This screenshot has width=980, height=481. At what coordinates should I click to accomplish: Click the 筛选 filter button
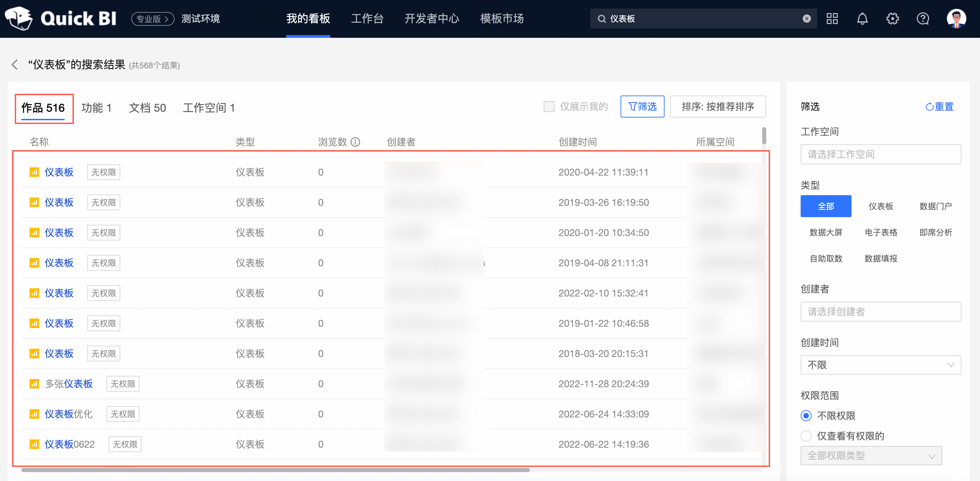coord(642,107)
